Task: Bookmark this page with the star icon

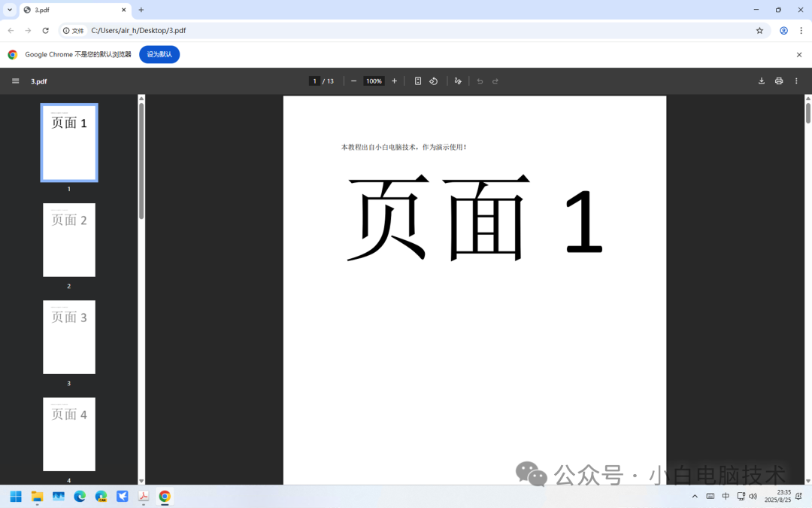Action: [x=760, y=31]
